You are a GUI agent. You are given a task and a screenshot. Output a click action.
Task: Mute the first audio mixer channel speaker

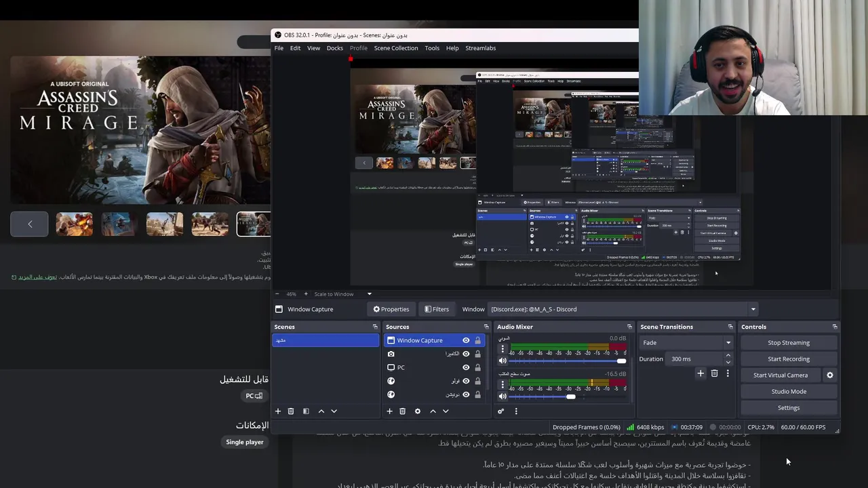pos(502,361)
